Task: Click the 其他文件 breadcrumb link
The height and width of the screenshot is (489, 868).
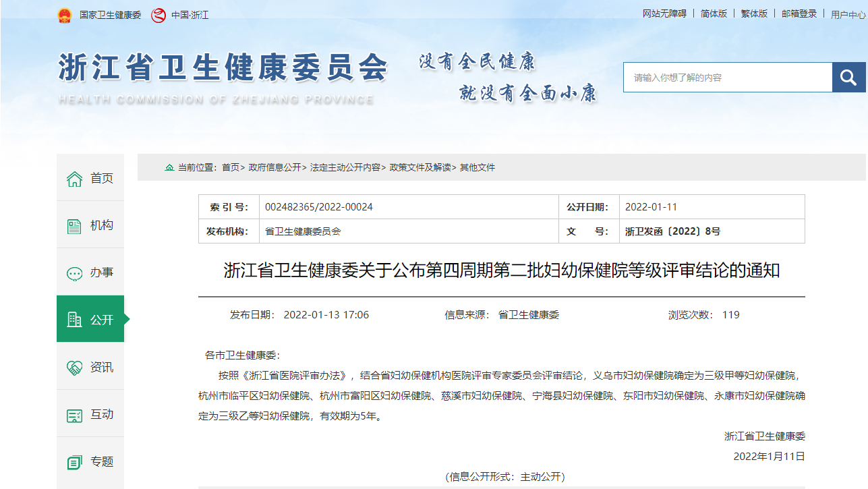Action: (x=478, y=167)
